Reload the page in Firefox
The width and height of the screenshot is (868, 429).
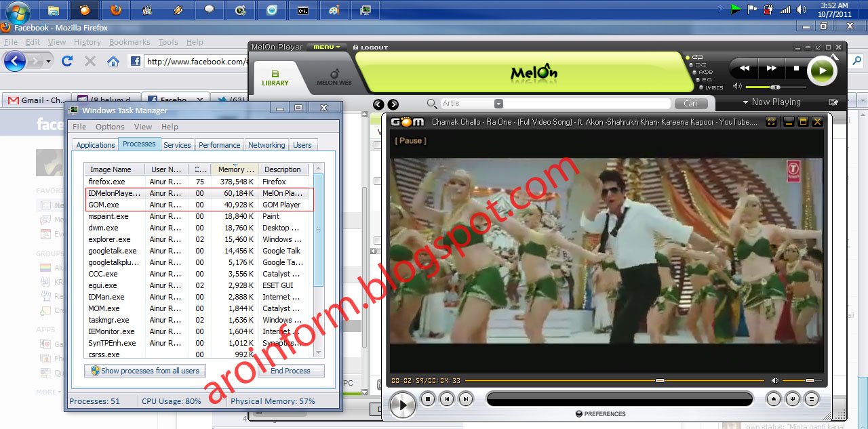(x=66, y=61)
